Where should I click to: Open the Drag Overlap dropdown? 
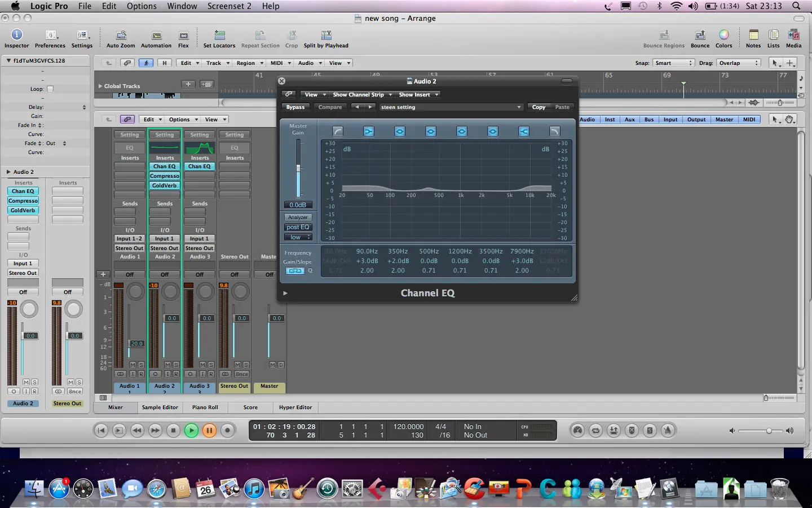coord(739,63)
